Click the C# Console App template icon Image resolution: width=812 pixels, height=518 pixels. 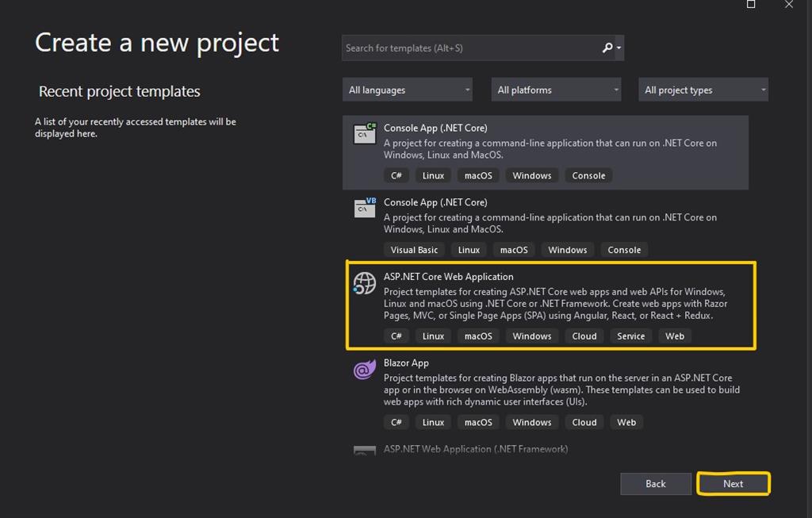pyautogui.click(x=364, y=135)
